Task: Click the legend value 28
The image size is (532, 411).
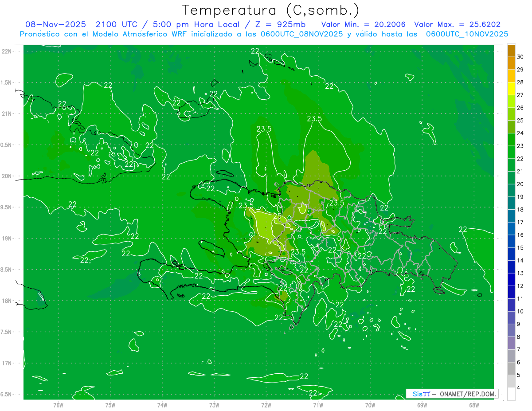Action: (x=520, y=82)
